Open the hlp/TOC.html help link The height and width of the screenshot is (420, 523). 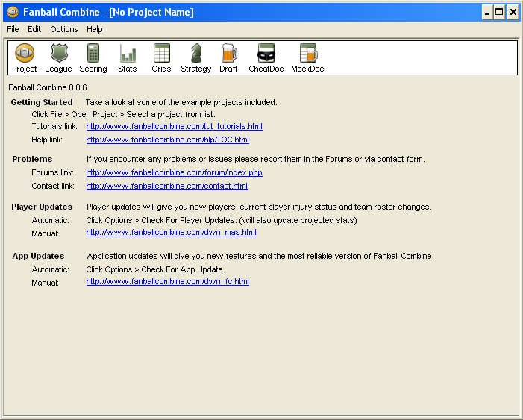167,140
